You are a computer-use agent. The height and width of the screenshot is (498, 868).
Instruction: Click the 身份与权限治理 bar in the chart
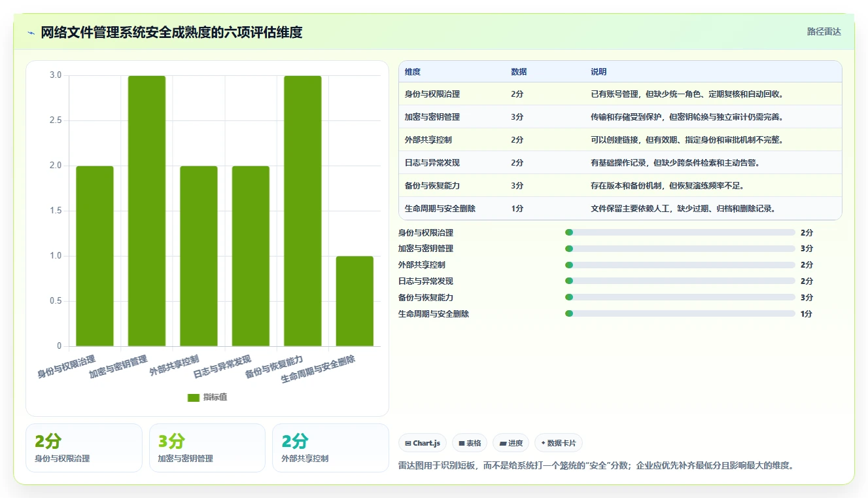[x=95, y=256]
